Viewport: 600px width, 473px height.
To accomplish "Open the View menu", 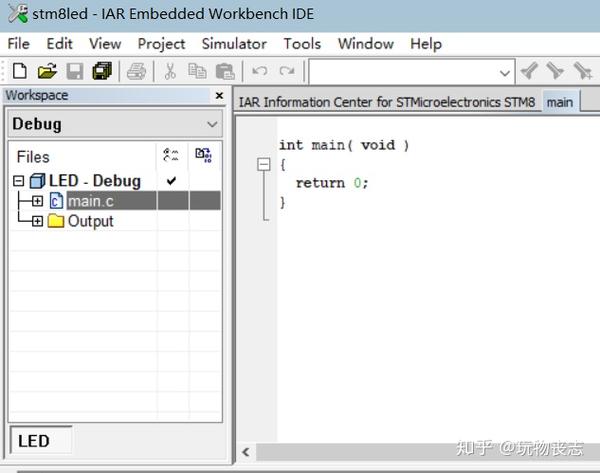I will tap(105, 44).
